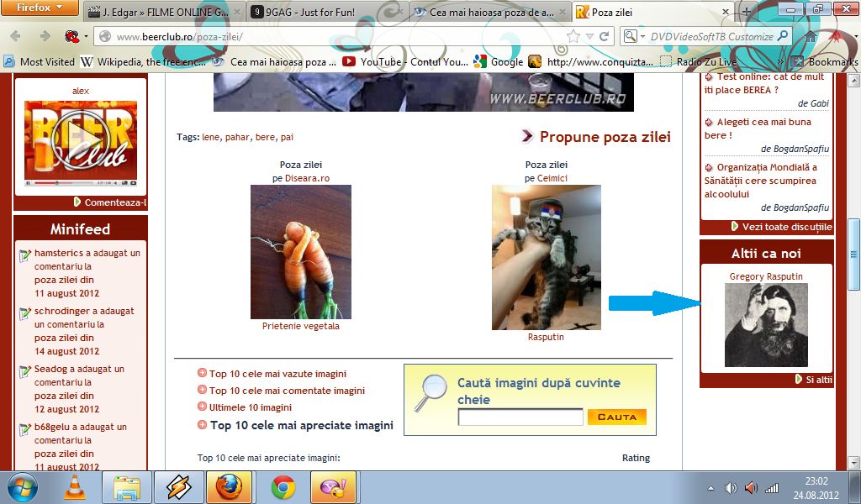Open Alegeti cea mai buna bere discussion
861x504 pixels.
(x=758, y=129)
